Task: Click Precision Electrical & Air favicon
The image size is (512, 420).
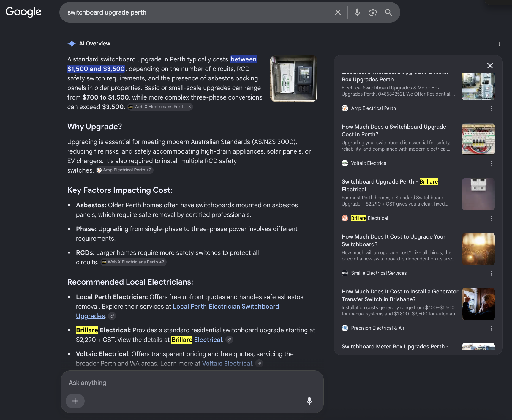Action: click(x=345, y=328)
